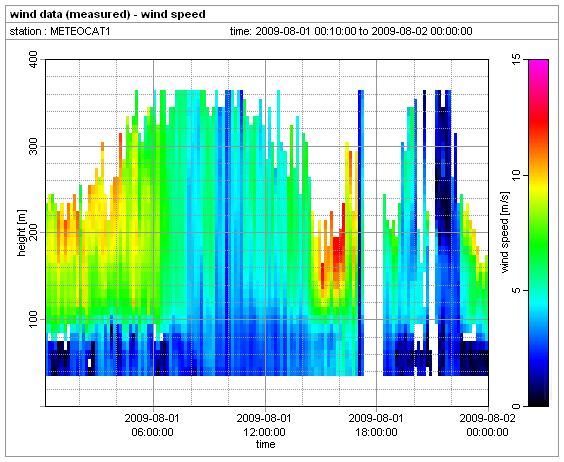Click the 'height [m]' axis title
Image resolution: width=564 pixels, height=462 pixels.
pos(22,233)
